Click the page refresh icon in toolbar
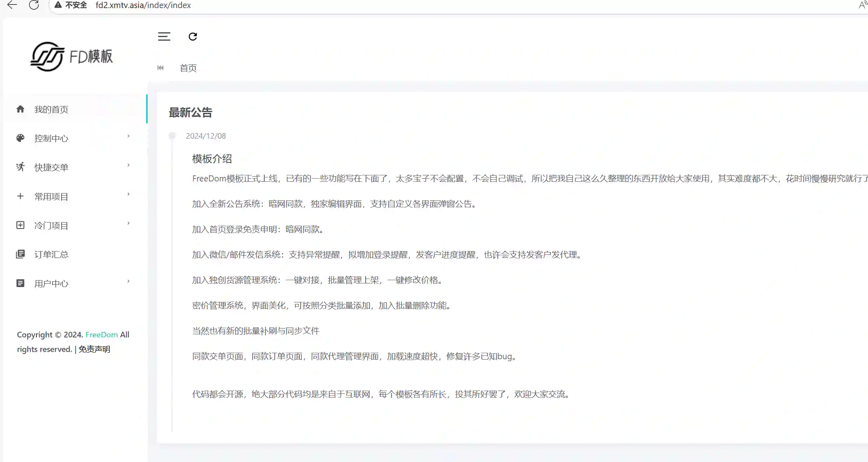This screenshot has height=462, width=868. pos(193,37)
